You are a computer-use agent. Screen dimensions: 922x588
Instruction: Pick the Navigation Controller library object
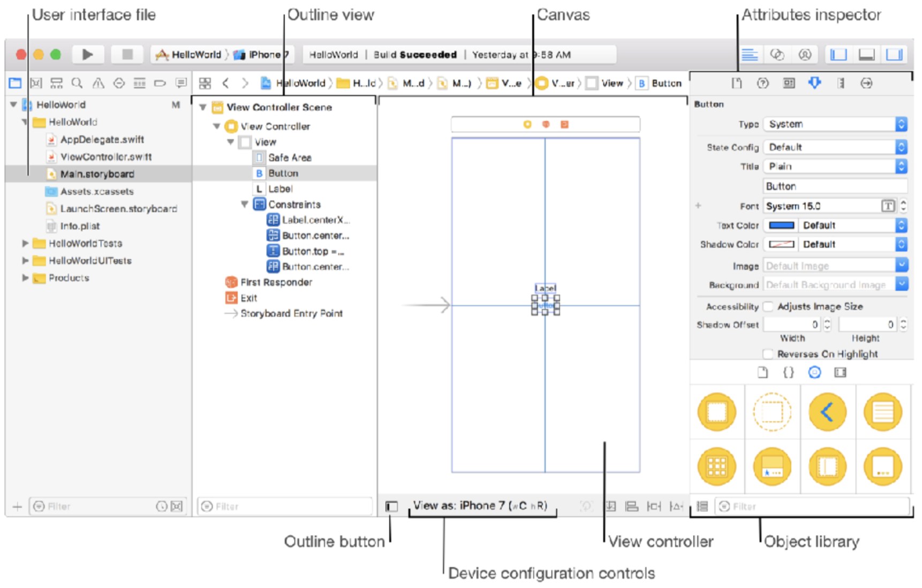coord(827,412)
